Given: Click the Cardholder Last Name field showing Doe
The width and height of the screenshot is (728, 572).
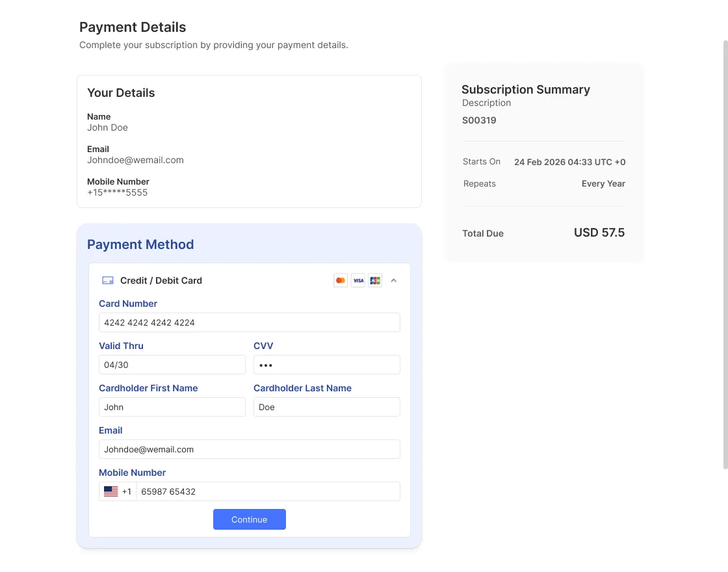Looking at the screenshot, I should pyautogui.click(x=326, y=407).
